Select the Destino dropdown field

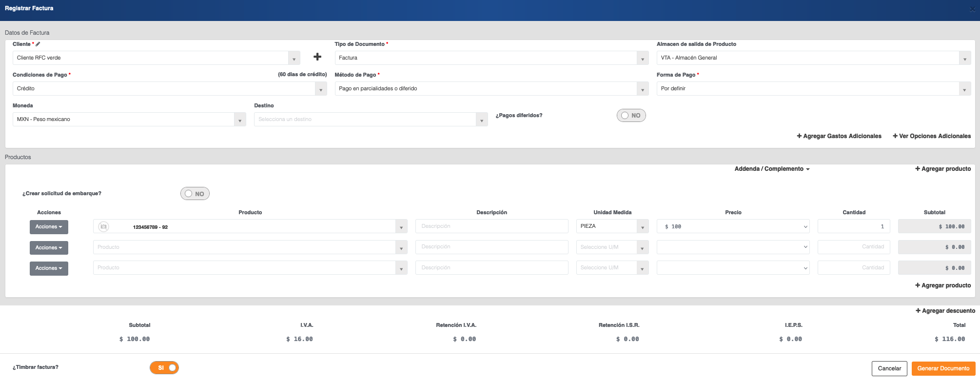click(x=371, y=120)
